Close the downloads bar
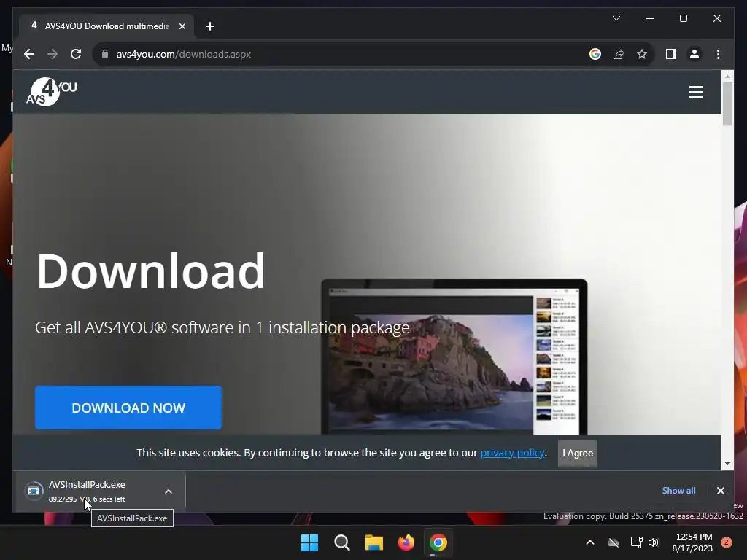 720,491
